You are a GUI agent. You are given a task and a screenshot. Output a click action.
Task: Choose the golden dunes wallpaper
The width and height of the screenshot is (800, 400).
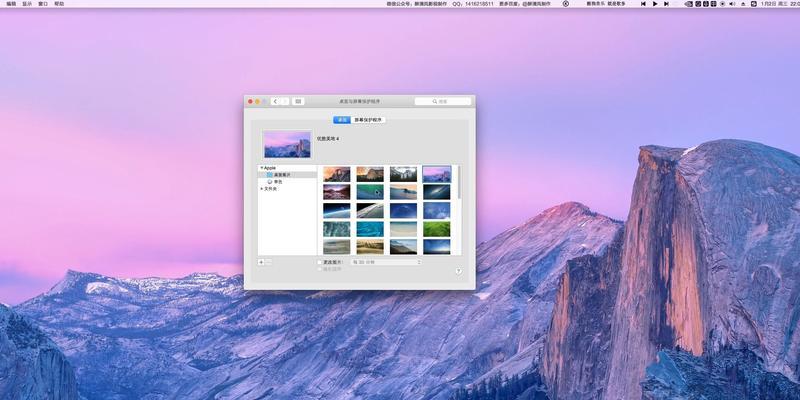(x=370, y=246)
